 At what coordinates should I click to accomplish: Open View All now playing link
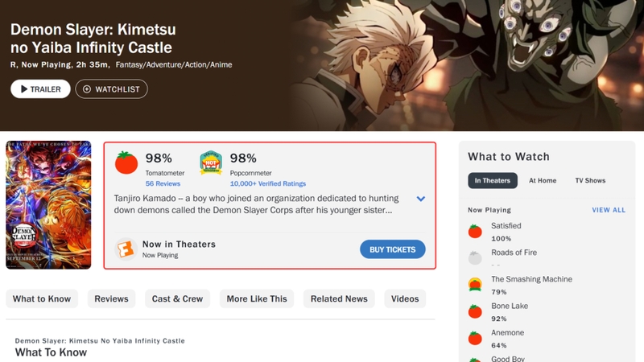609,210
